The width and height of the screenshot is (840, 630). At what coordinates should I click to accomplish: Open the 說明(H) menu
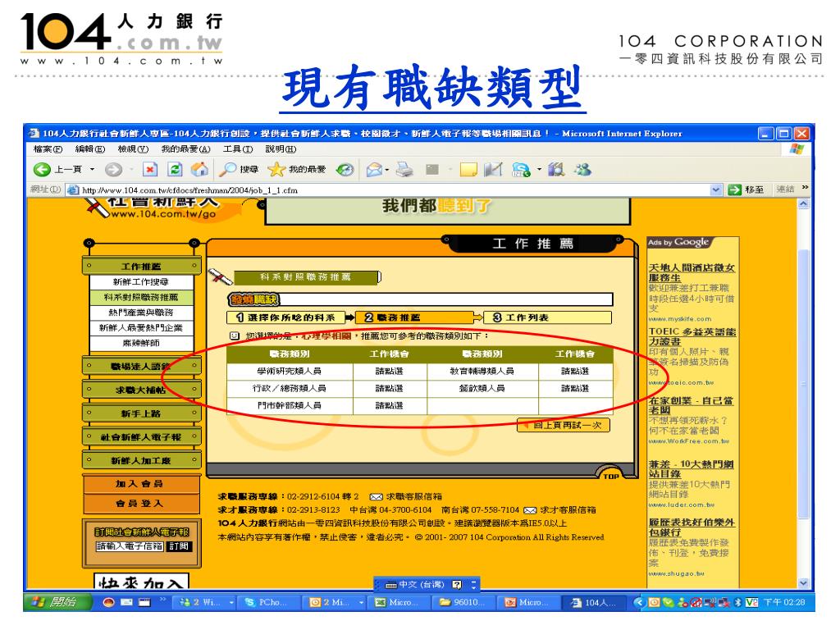[x=281, y=149]
